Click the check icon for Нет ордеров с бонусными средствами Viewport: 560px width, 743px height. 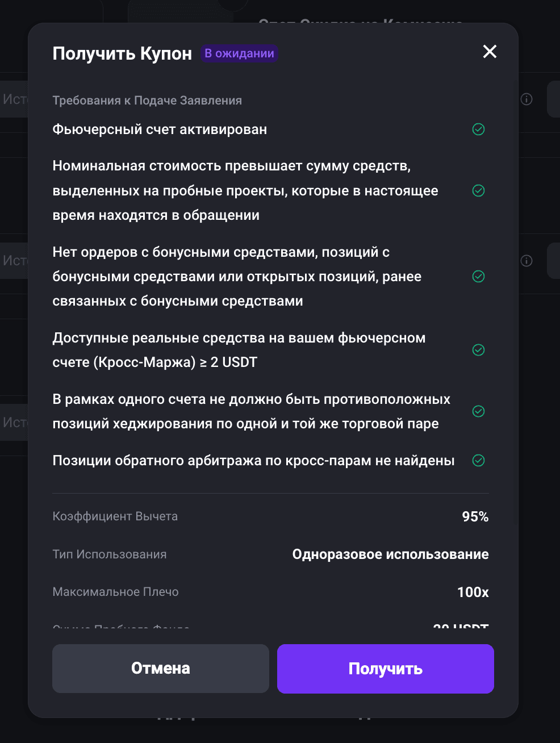(479, 277)
